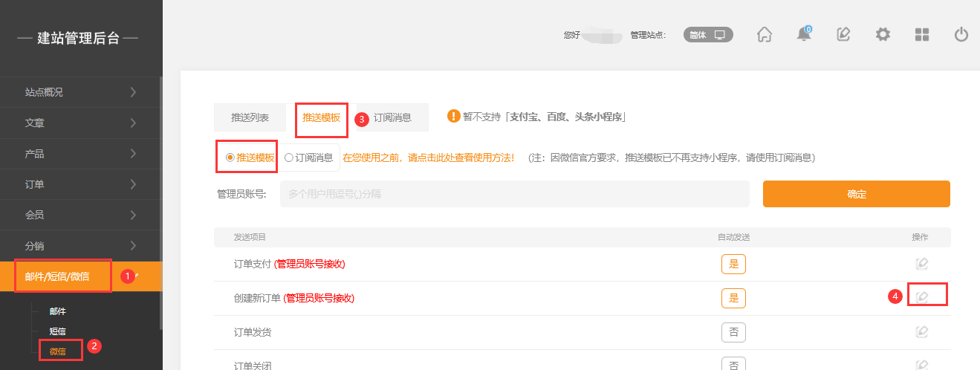Switch to the 订阅消息 tab
This screenshot has width=980, height=370.
(x=392, y=117)
